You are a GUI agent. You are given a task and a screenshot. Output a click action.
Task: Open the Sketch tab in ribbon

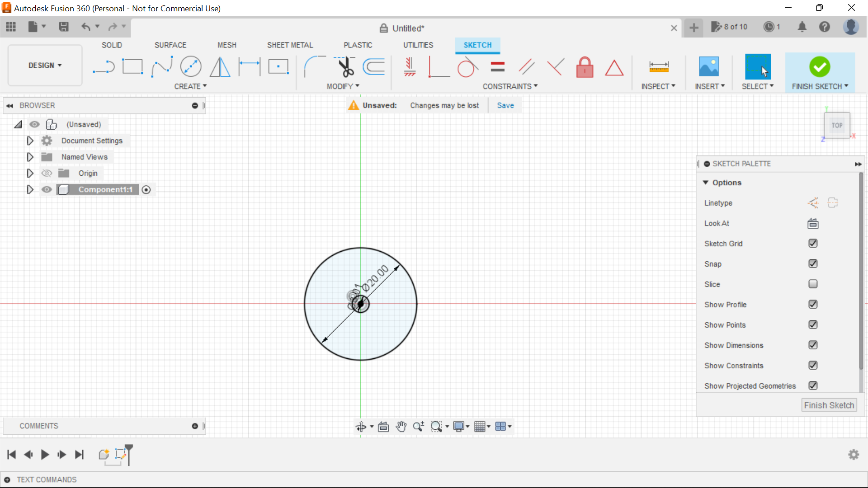[x=477, y=45]
